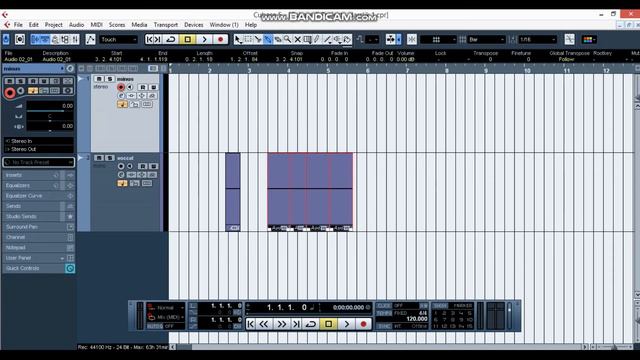Click transport panel Stop button
Viewport: 640px width, 360px height.
click(x=329, y=324)
